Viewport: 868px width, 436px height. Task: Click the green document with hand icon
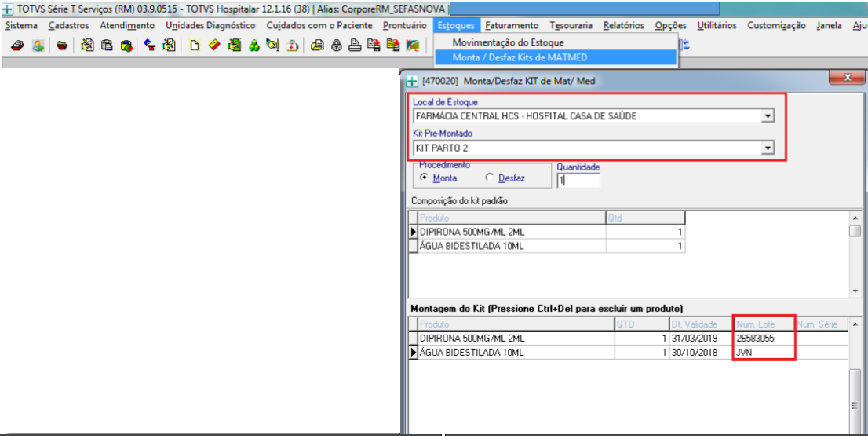[234, 46]
